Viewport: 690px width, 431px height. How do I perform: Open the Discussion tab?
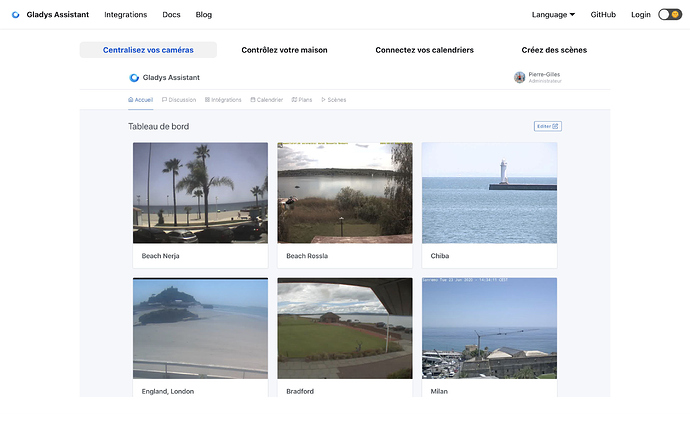pyautogui.click(x=179, y=100)
